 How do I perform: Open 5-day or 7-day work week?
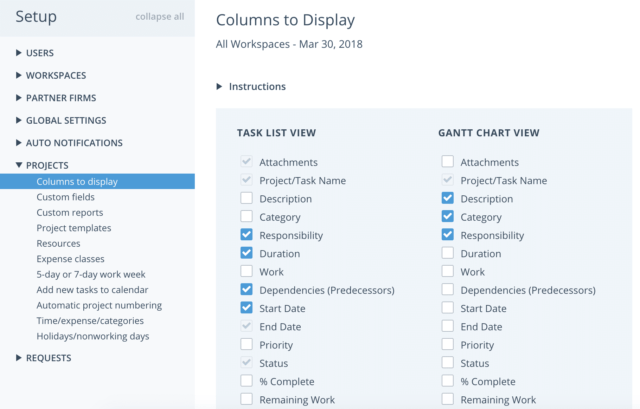coord(91,274)
